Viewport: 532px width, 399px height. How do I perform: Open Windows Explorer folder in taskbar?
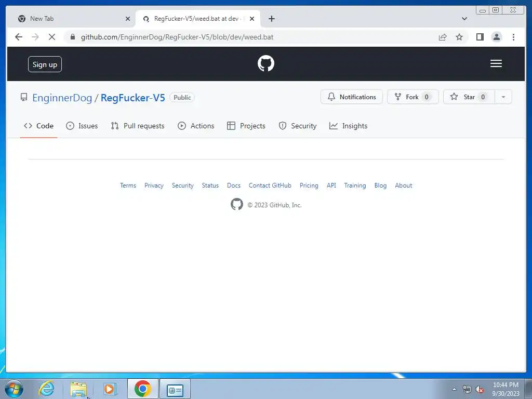pos(78,389)
